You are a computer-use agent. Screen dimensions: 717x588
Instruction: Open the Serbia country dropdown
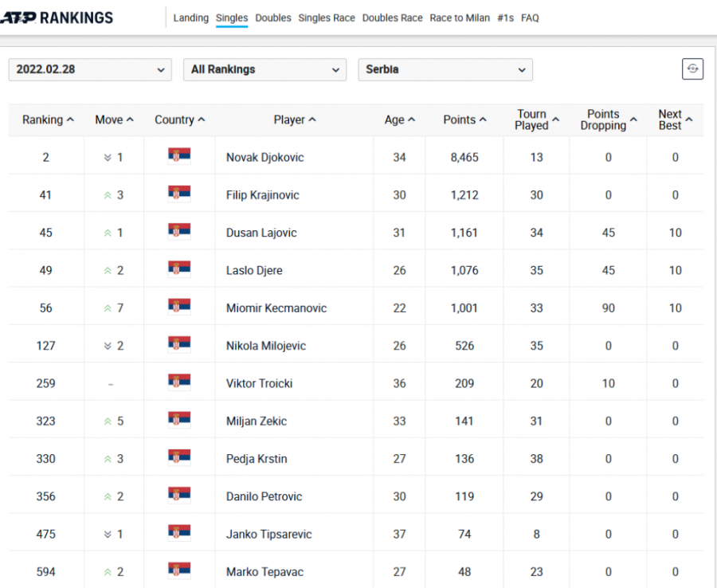click(x=445, y=69)
